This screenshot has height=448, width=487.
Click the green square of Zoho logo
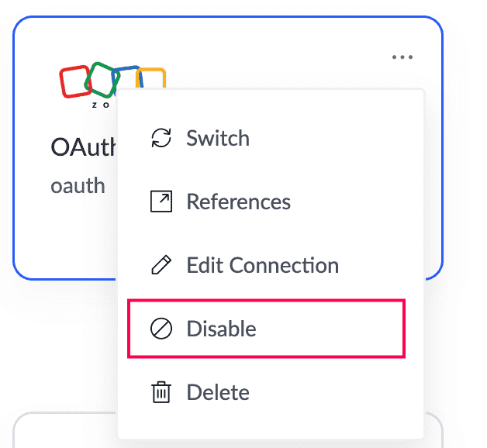coord(102,78)
